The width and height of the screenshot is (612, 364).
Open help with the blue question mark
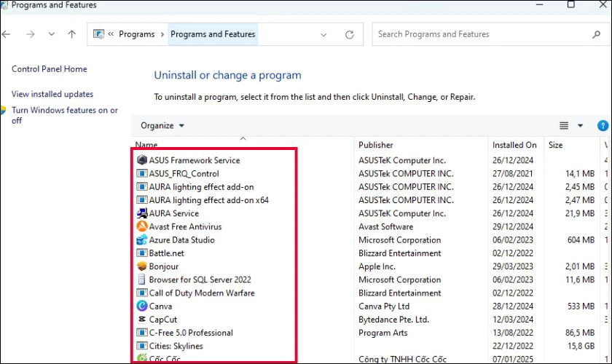pyautogui.click(x=603, y=125)
